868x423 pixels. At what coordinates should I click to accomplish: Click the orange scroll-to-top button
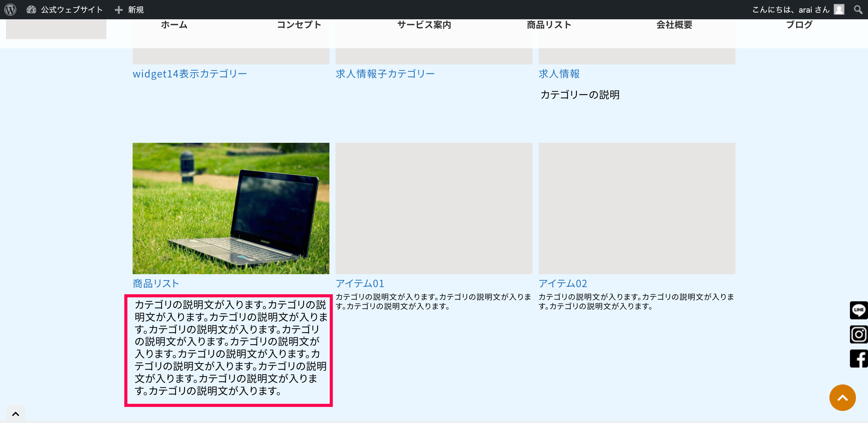pyautogui.click(x=842, y=397)
